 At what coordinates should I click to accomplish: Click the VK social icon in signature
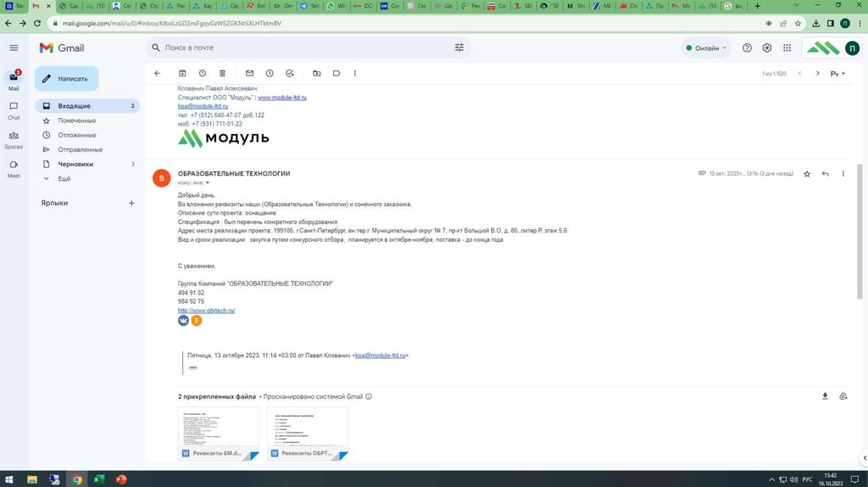183,320
